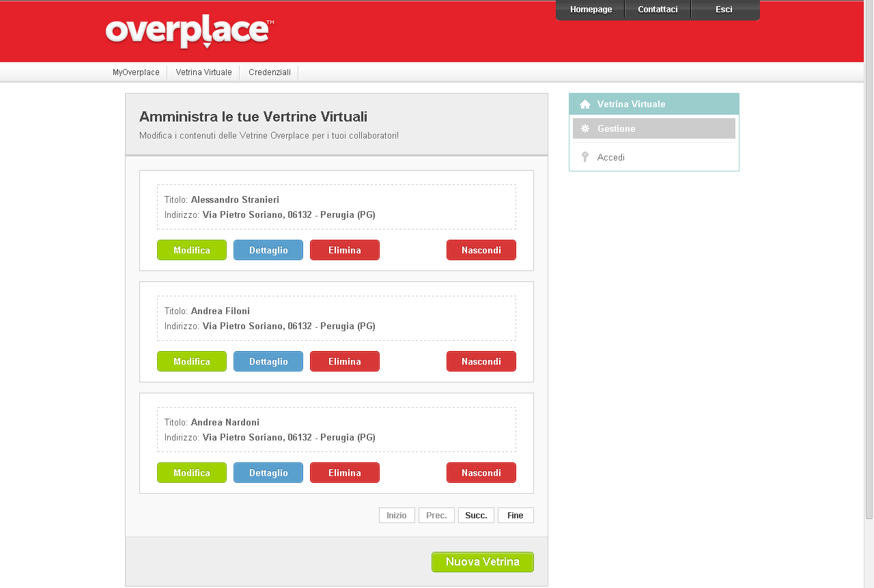Image resolution: width=874 pixels, height=588 pixels.
Task: Click the key icon beside Accedi
Action: click(585, 157)
